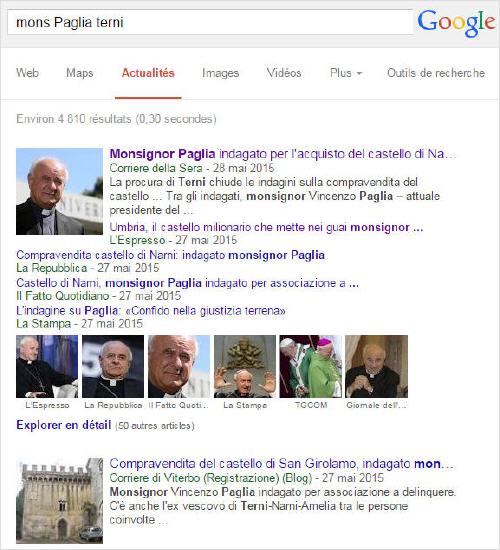
Task: Open Outils de recherche options
Action: click(x=436, y=73)
